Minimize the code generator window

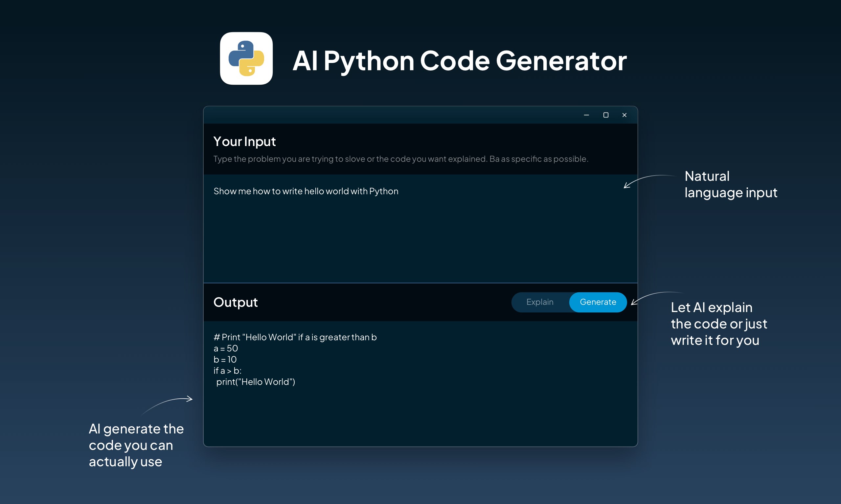586,115
